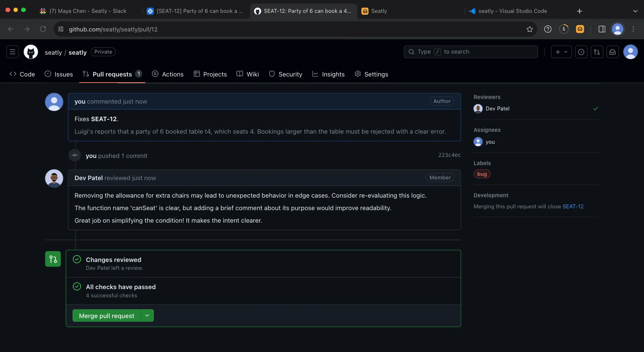
Task: Click the Private repository badge
Action: coord(103,52)
